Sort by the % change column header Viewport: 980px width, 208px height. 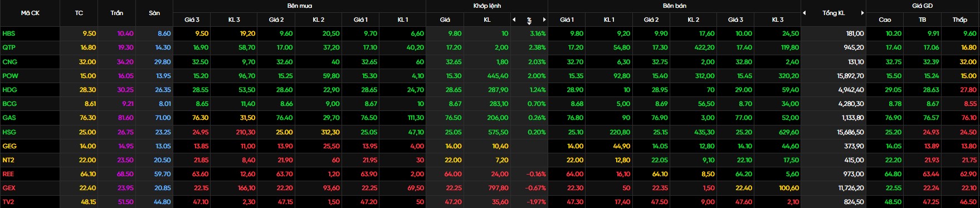click(529, 20)
